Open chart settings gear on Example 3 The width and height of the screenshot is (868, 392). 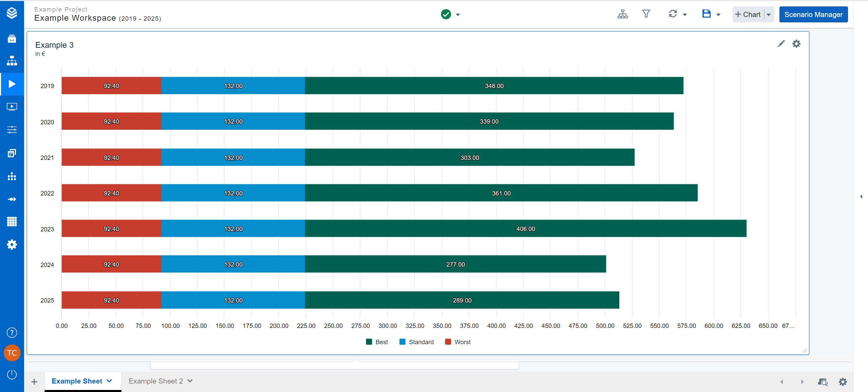[796, 44]
